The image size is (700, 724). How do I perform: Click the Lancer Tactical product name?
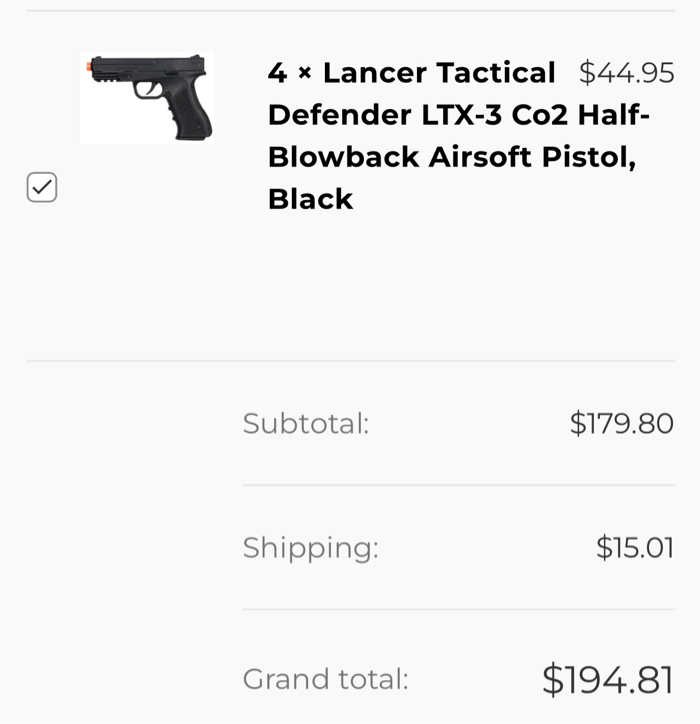click(x=438, y=73)
